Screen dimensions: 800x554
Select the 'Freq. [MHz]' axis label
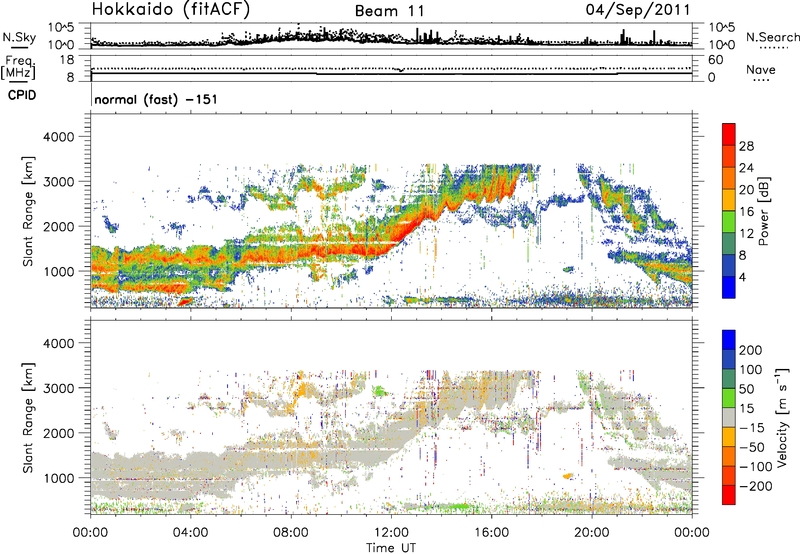(18, 67)
